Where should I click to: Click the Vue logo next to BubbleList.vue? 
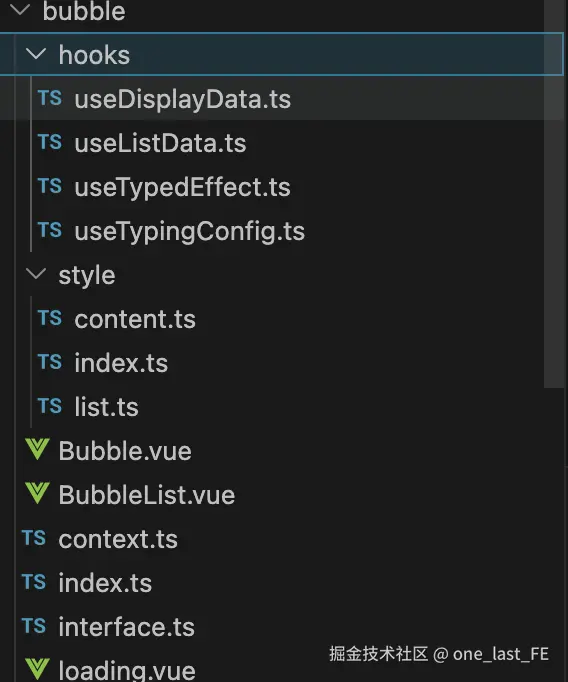point(37,493)
